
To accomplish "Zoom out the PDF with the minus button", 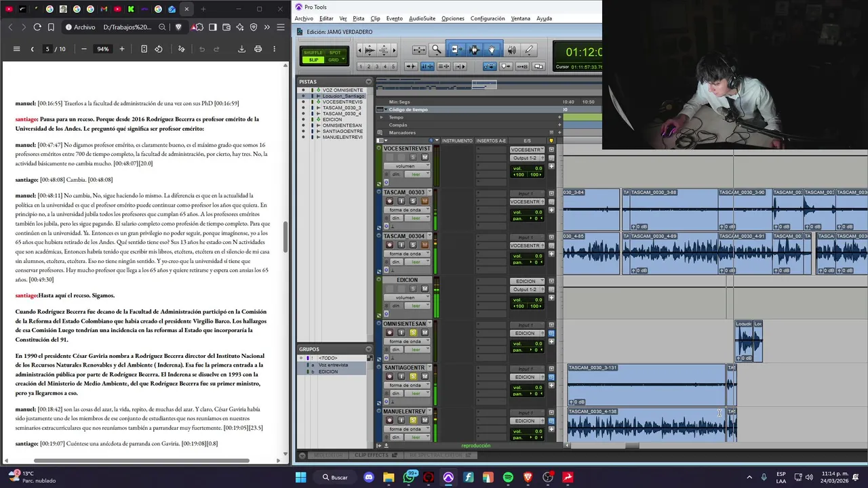I will [83, 49].
